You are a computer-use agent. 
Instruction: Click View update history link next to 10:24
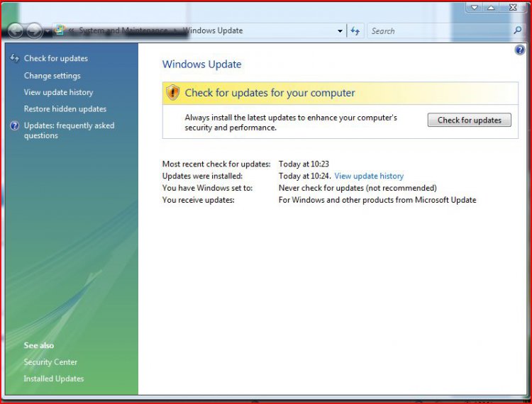click(x=369, y=176)
